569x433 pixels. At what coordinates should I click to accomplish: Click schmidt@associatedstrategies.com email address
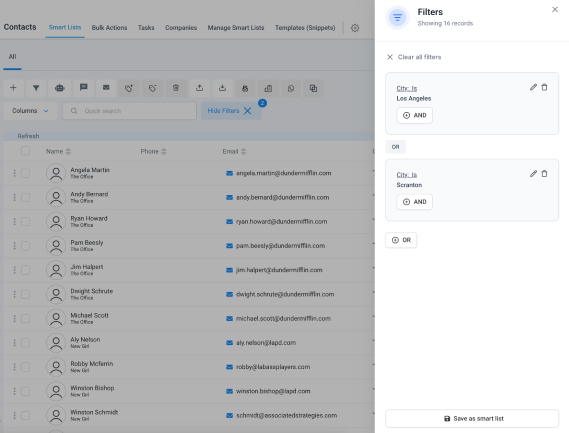[x=286, y=415]
